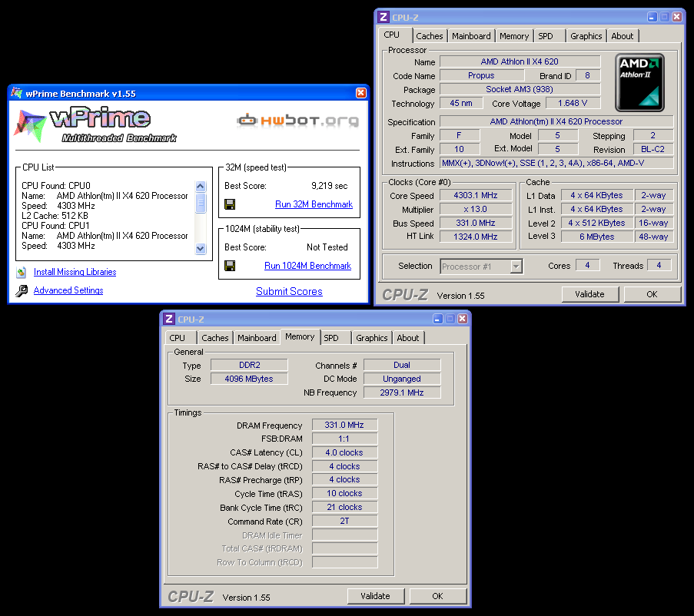Click Validate in upper CPU-Z window
The image size is (694, 616).
click(589, 294)
